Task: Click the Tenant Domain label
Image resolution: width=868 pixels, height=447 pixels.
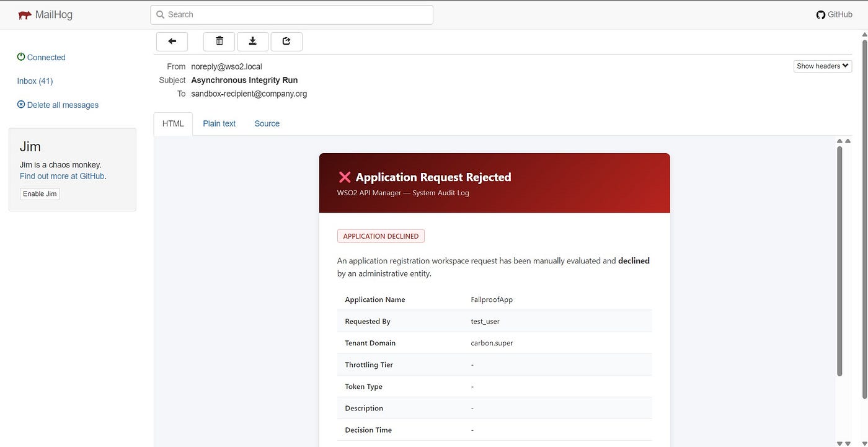Action: 370,343
